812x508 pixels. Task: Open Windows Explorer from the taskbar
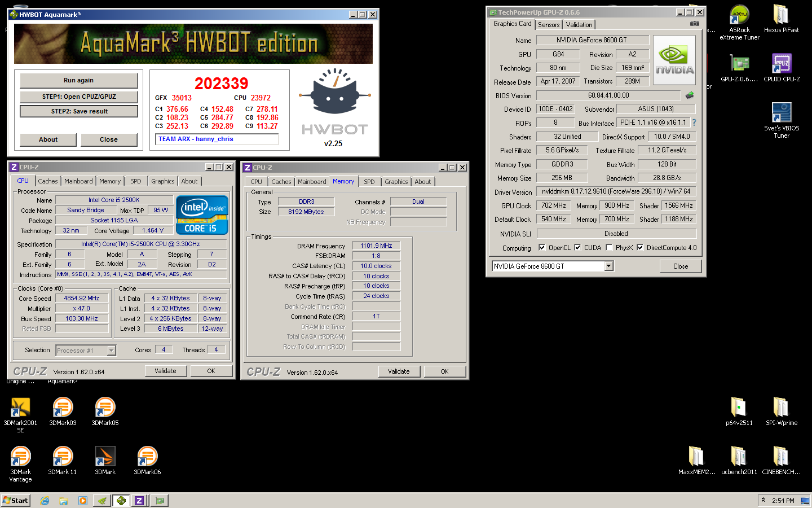tap(64, 500)
